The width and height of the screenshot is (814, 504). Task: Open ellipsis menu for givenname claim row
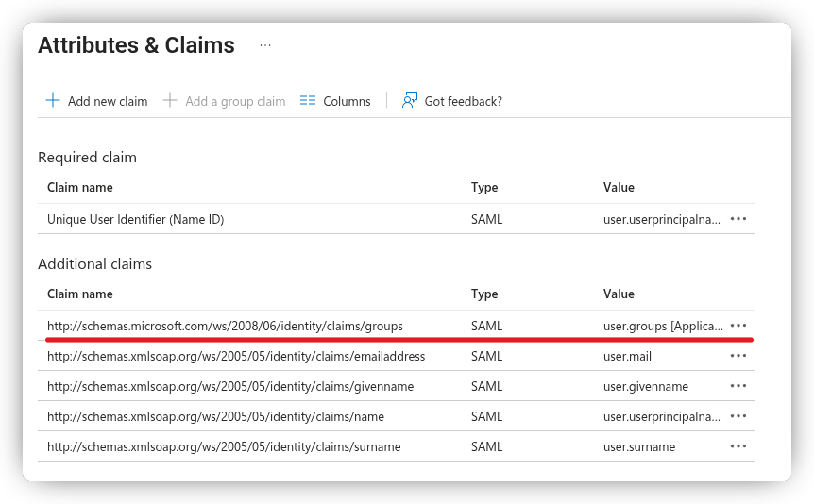coord(738,386)
